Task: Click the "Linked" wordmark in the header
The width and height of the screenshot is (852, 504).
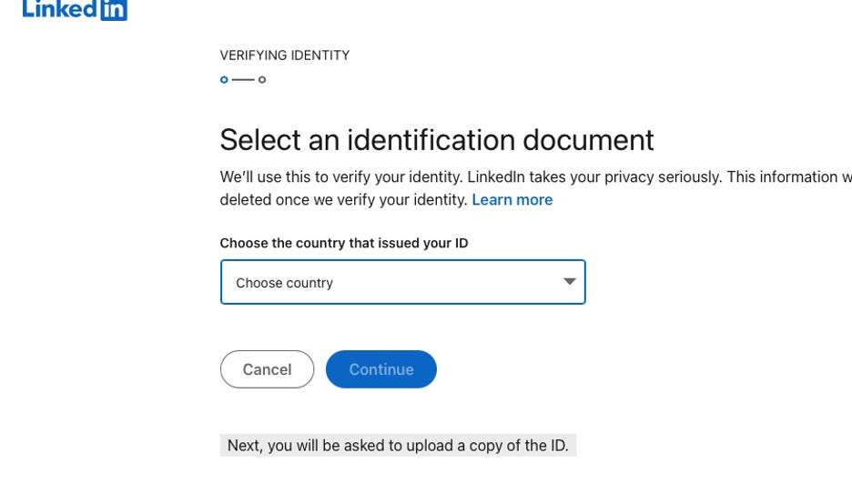Action: tap(60, 9)
